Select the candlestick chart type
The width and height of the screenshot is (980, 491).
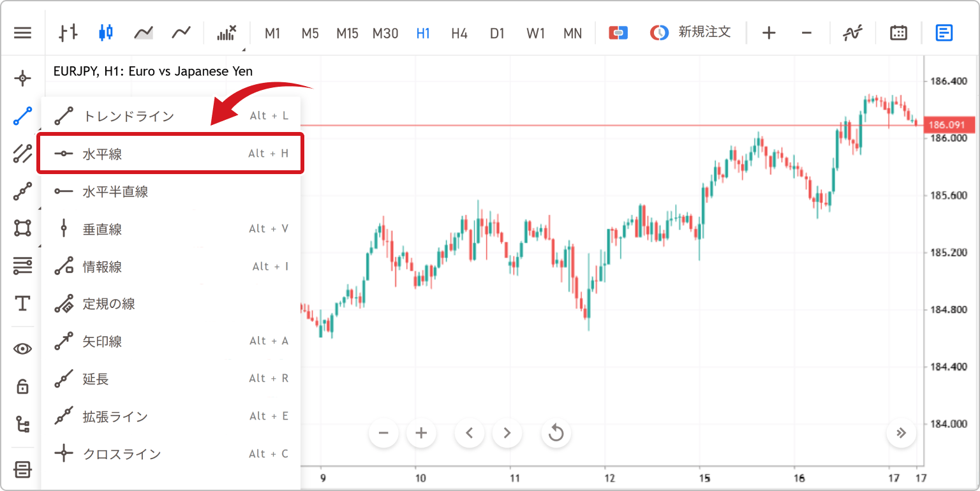tap(106, 33)
